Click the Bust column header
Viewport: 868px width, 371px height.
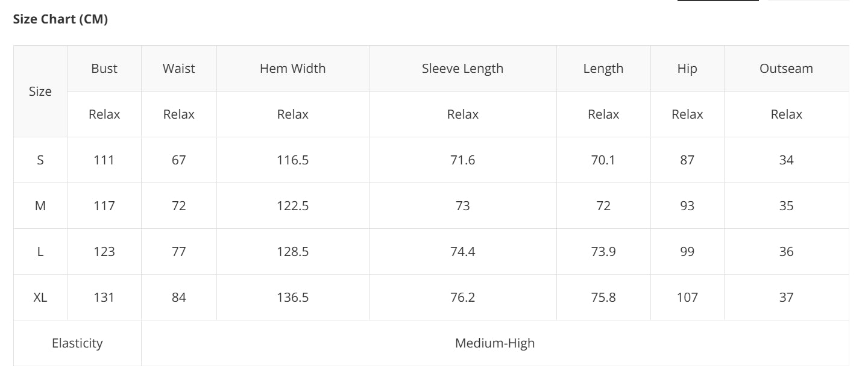(104, 69)
